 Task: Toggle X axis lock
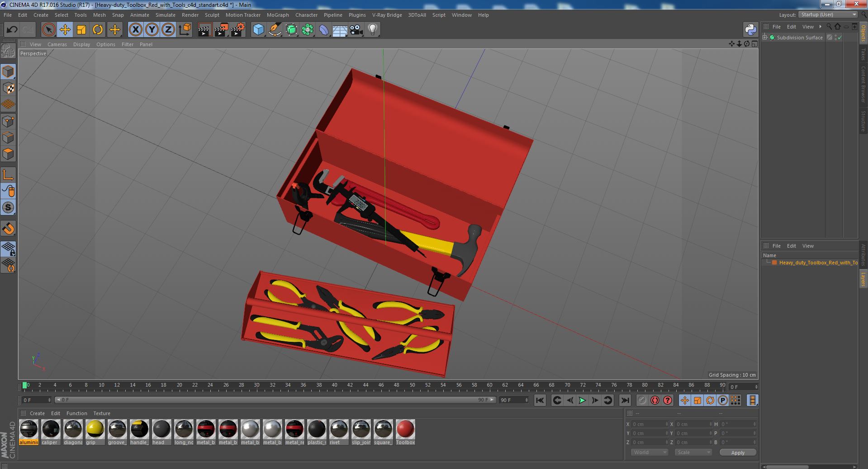coord(135,30)
